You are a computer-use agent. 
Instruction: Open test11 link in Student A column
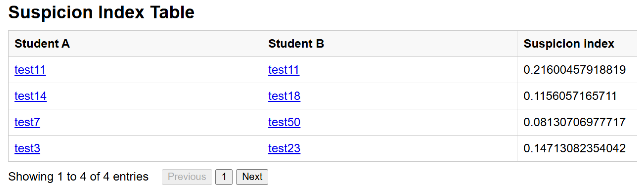pos(30,70)
